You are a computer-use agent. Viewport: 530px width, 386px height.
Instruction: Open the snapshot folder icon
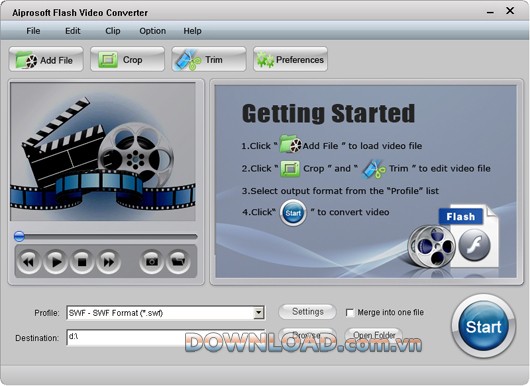tap(178, 261)
